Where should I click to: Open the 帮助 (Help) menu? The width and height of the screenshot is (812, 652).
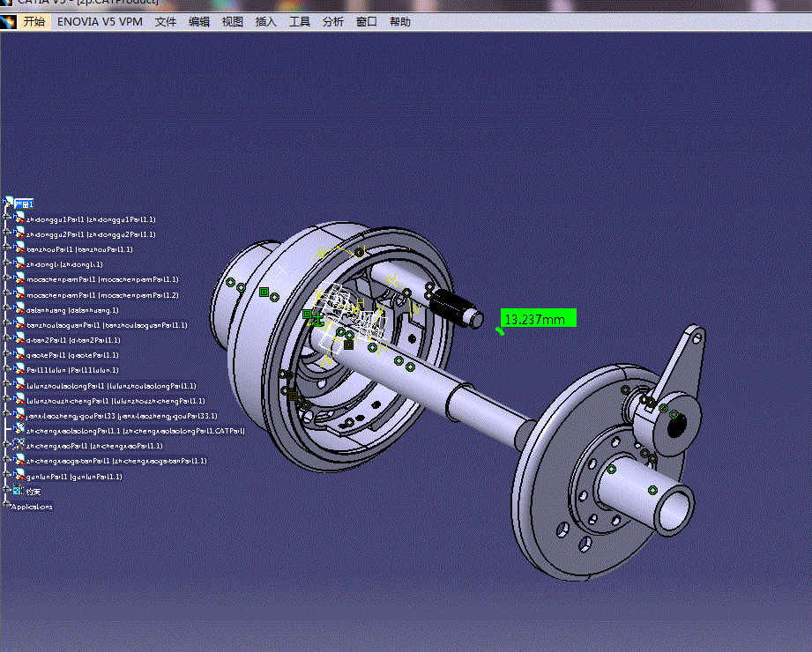click(x=399, y=22)
